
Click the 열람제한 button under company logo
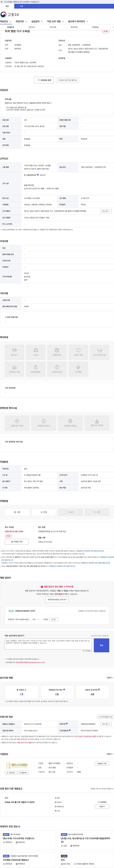(23, 773)
